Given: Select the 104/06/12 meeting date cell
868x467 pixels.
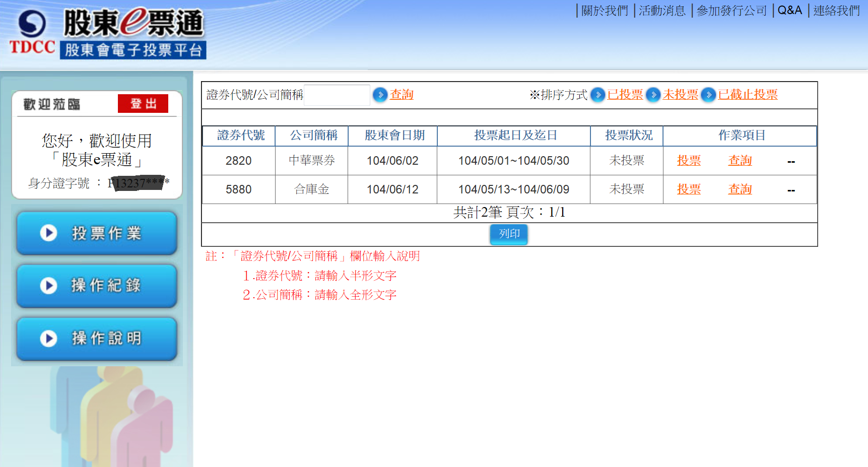Looking at the screenshot, I should 393,189.
